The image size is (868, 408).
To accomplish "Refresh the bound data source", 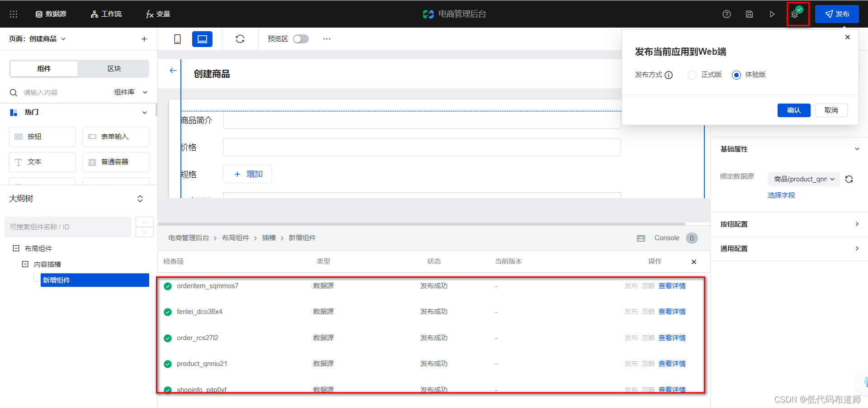I will (849, 179).
